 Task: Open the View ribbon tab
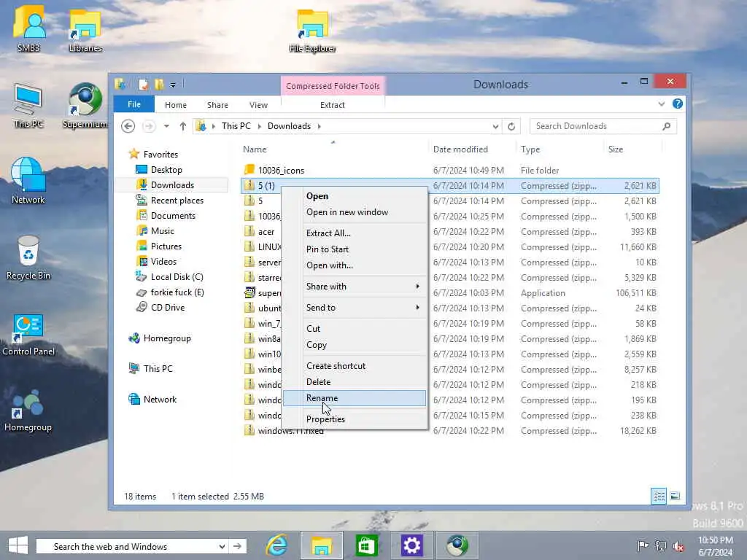pyautogui.click(x=258, y=105)
